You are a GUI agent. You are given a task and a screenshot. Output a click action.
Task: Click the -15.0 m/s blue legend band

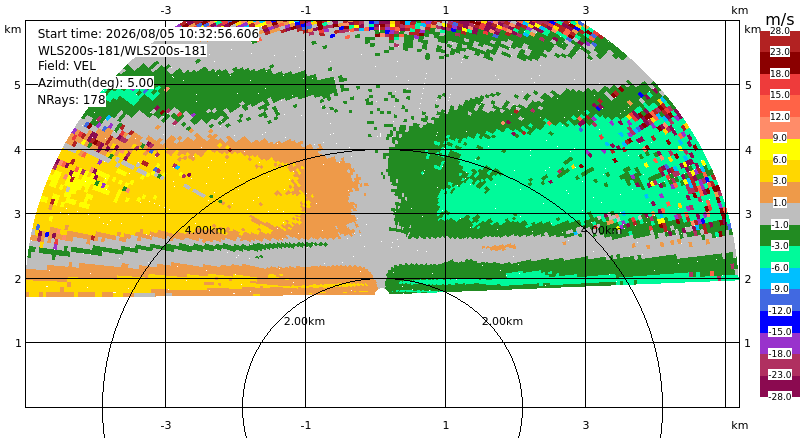pos(780,322)
